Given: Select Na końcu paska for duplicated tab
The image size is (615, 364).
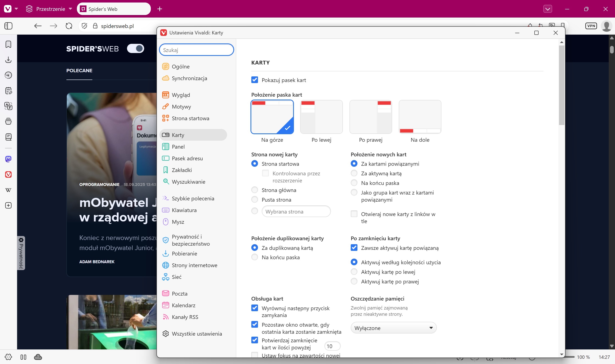Looking at the screenshot, I should tap(255, 257).
